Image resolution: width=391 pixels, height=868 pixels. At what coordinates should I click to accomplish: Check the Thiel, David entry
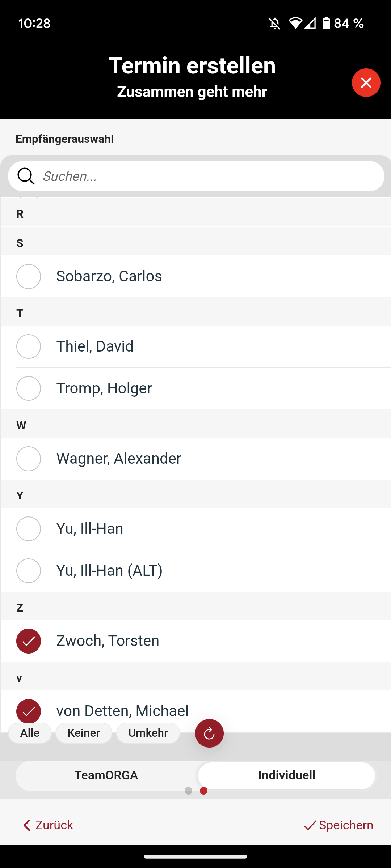click(29, 346)
